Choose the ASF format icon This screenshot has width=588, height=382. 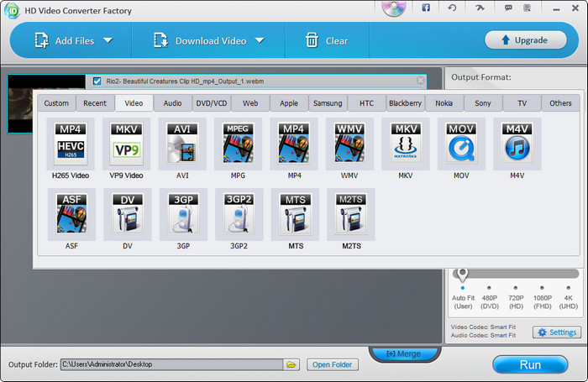point(71,214)
